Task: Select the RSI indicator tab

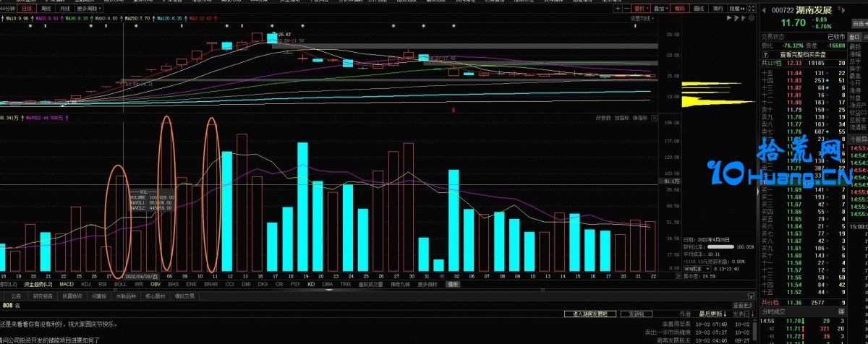Action: tap(103, 285)
